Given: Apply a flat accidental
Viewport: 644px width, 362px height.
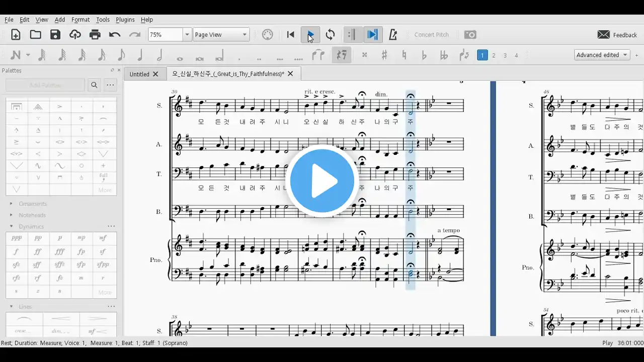Looking at the screenshot, I should 424,55.
